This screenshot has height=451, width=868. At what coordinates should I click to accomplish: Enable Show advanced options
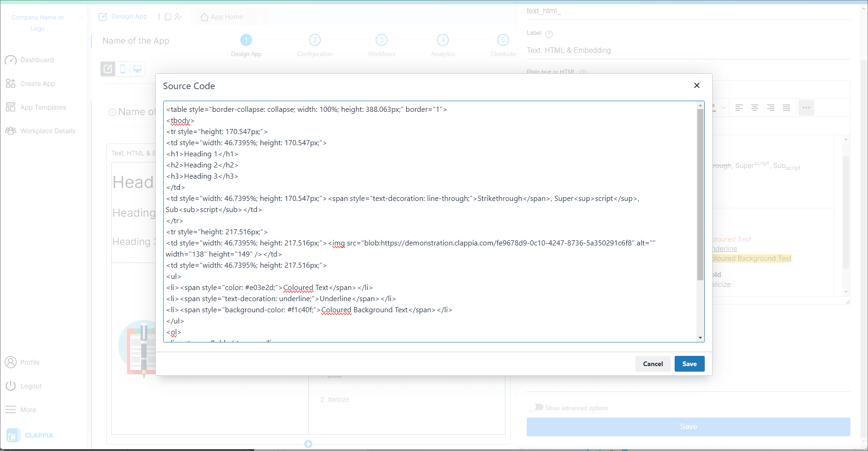point(536,407)
